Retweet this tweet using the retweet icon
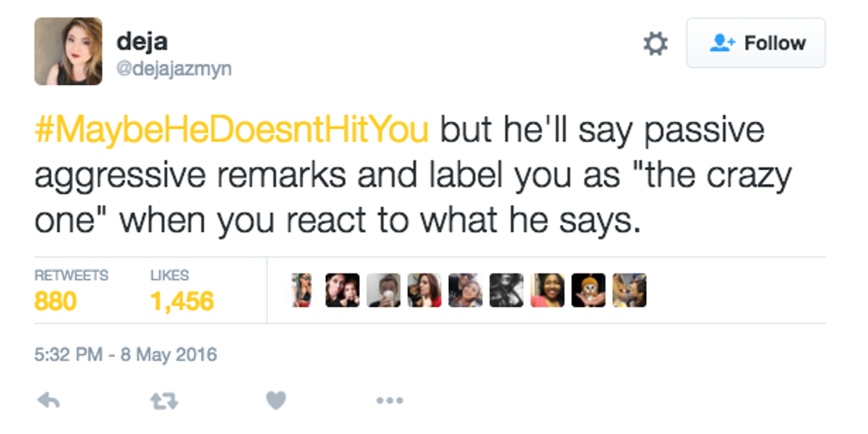Image resolution: width=868 pixels, height=434 pixels. pyautogui.click(x=161, y=400)
